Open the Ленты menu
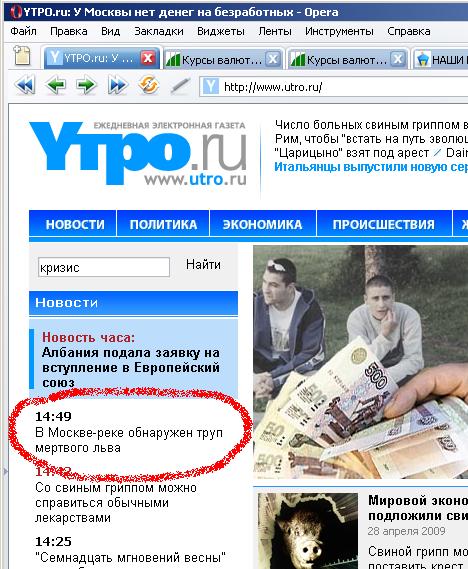The height and width of the screenshot is (569, 468). point(275,31)
